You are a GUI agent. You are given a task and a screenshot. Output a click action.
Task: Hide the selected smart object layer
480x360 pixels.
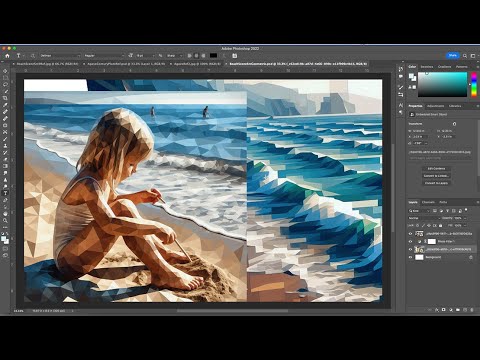point(410,249)
